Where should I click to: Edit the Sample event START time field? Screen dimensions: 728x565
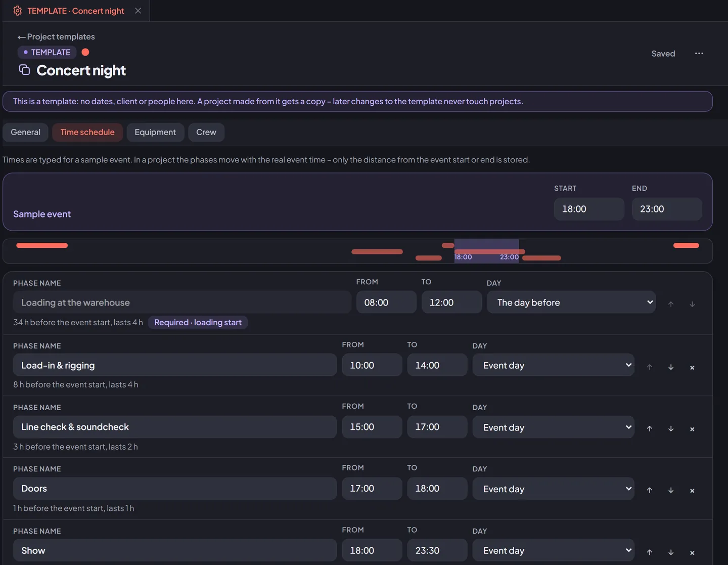pos(589,209)
